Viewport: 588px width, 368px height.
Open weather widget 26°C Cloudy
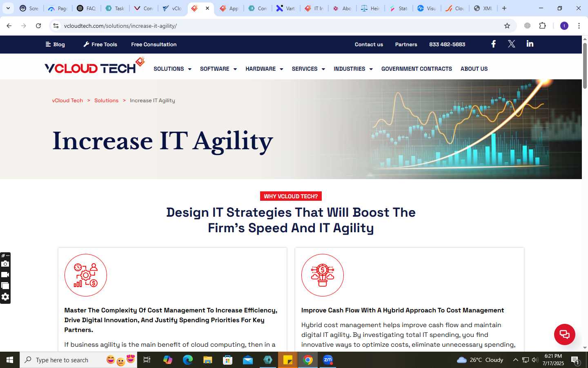coord(480,360)
